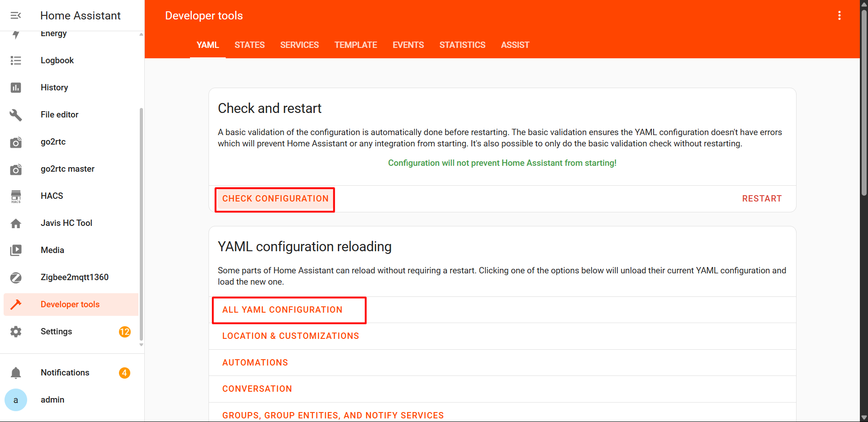Image resolution: width=868 pixels, height=422 pixels.
Task: Click the Media play icon
Action: pyautogui.click(x=16, y=250)
